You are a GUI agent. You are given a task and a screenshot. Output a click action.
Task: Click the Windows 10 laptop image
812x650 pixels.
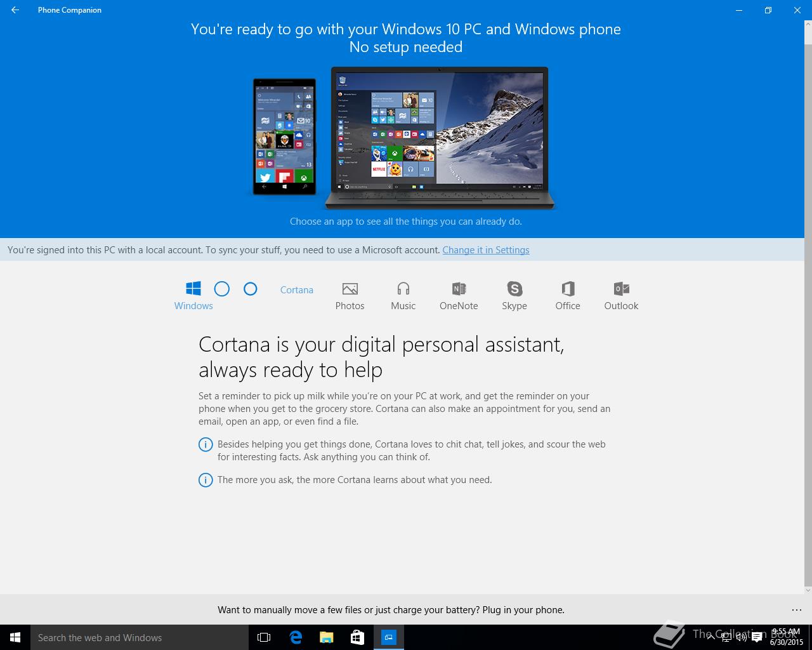(x=440, y=138)
